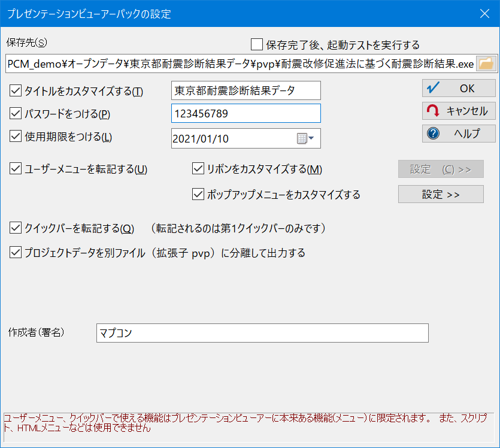This screenshot has width=500, height=448.
Task: Confirm settings with the OK button
Action: pyautogui.click(x=459, y=88)
